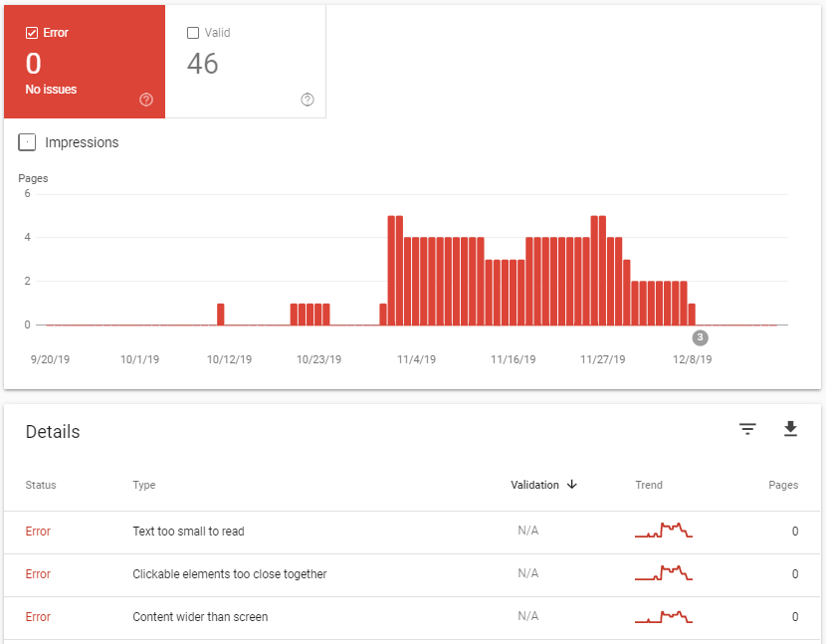
Task: Enable the Impressions checkbox
Action: [27, 142]
